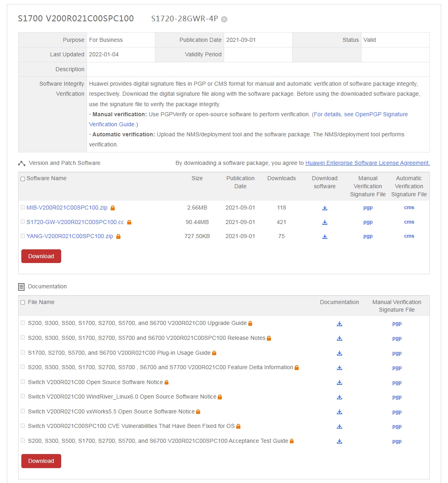Image resolution: width=448 pixels, height=483 pixels.
Task: Click lock icon next to vxWorks5.5 notice
Action: 198,412
